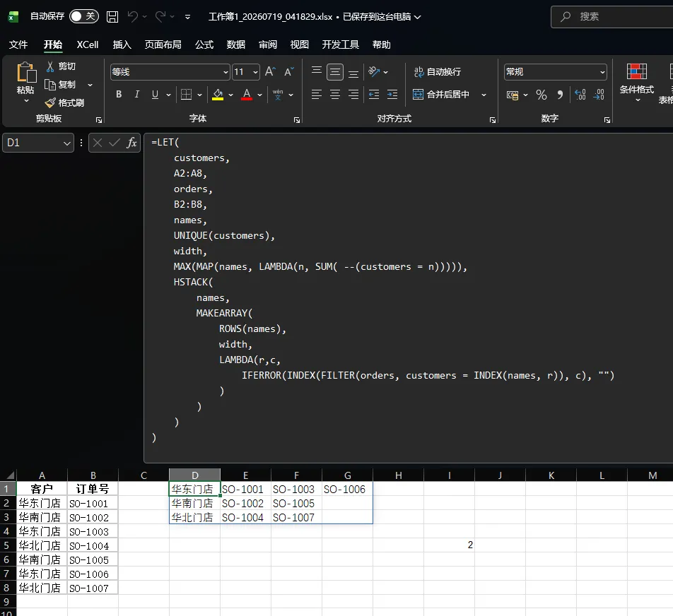Center text horizontally

[x=335, y=95]
